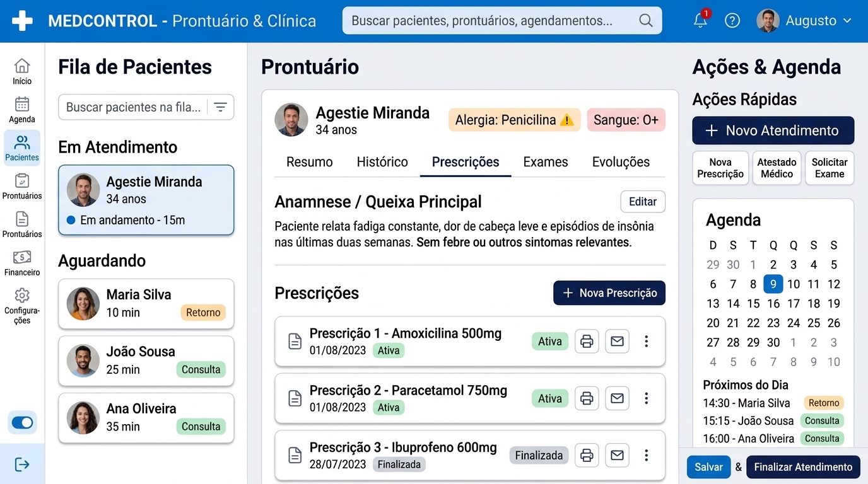868x484 pixels.
Task: Click the search magnifier icon
Action: point(645,20)
